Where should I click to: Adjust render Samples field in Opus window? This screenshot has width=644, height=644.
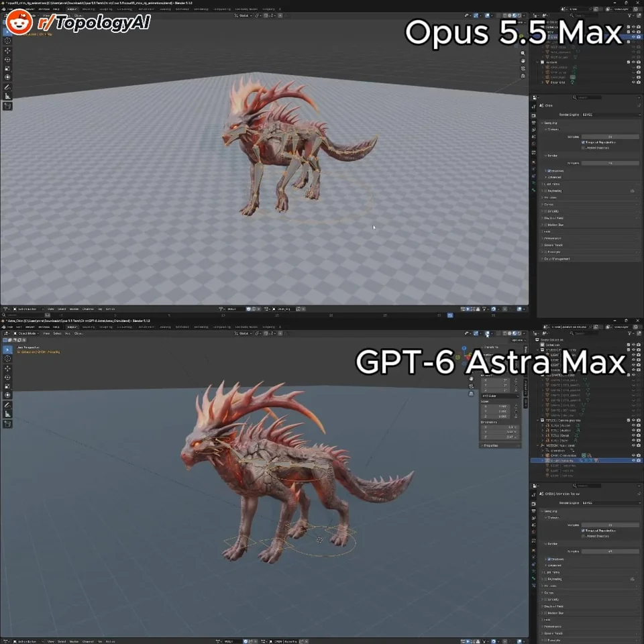(610, 163)
